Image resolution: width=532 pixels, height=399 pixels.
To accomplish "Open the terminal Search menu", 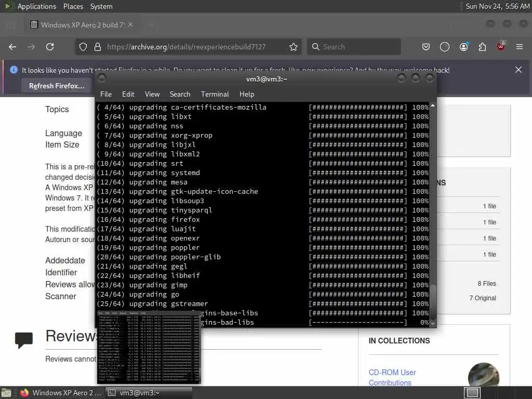I will 180,95.
